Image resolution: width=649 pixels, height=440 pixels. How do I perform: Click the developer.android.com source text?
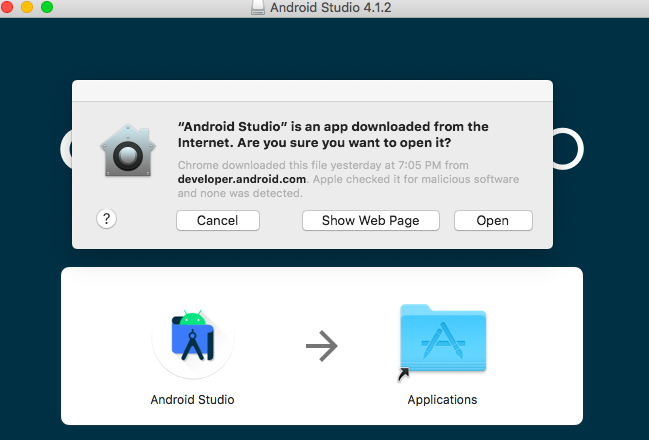coord(242,179)
